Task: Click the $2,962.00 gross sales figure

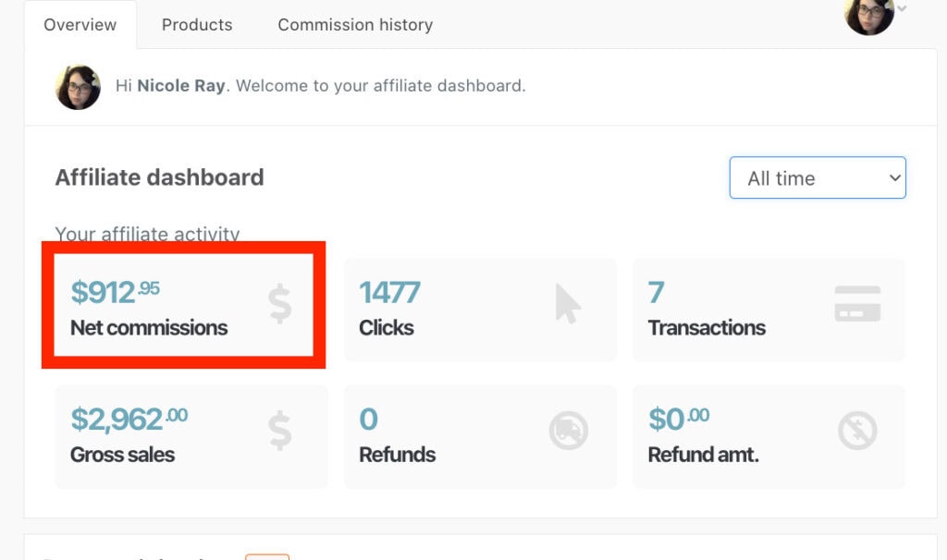Action: coord(129,419)
